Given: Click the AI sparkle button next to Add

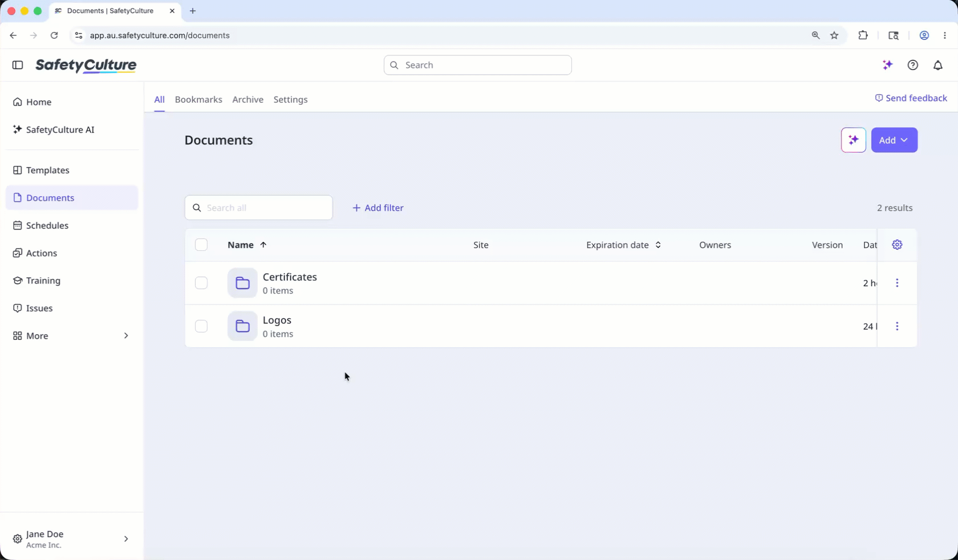Looking at the screenshot, I should click(x=854, y=140).
